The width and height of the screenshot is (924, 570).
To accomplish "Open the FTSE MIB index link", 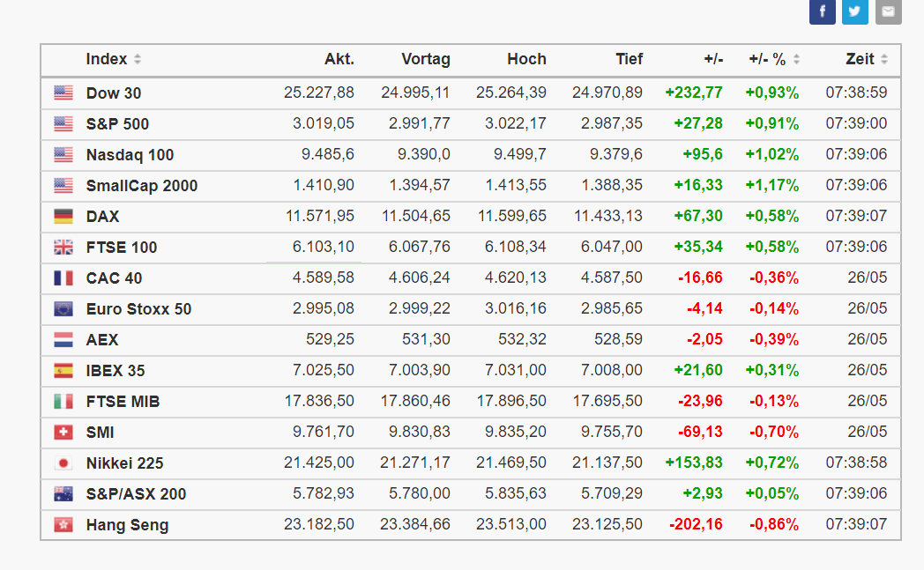I will pos(123,402).
